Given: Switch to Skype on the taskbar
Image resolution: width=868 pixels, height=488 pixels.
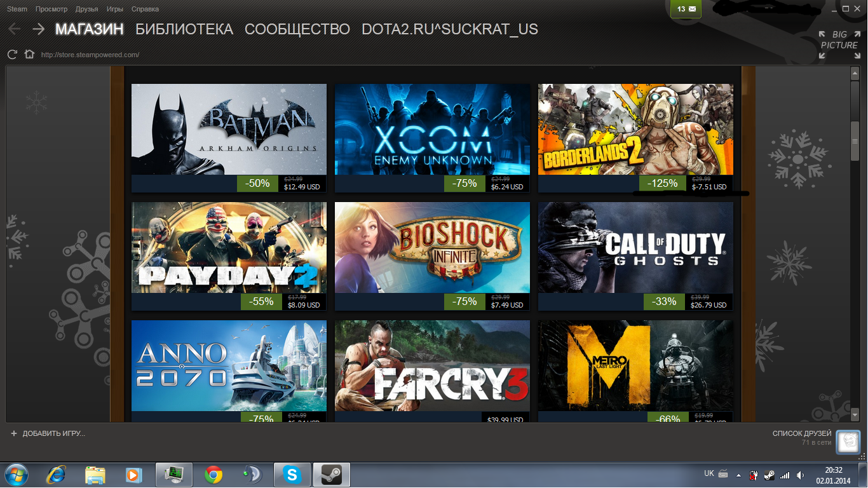Looking at the screenshot, I should tap(292, 475).
